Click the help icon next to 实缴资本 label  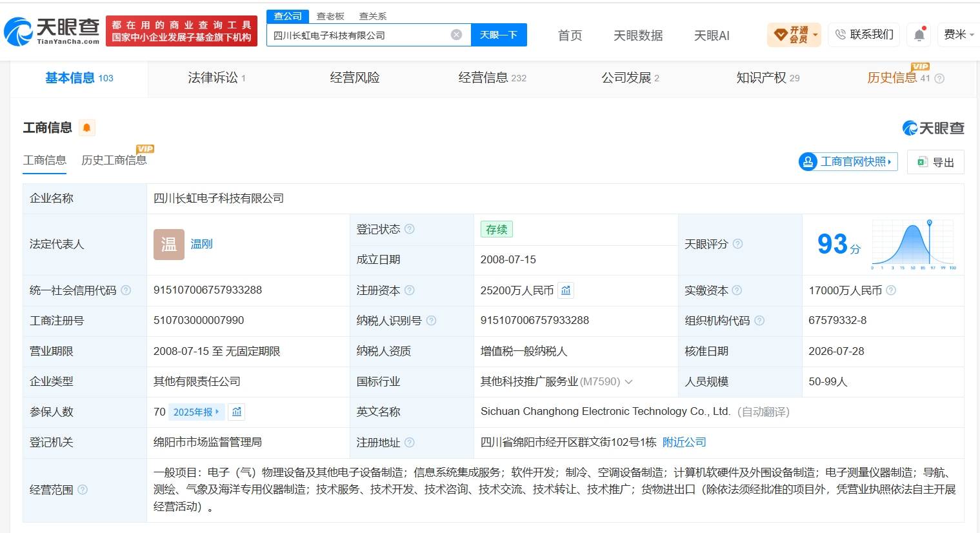pos(737,290)
